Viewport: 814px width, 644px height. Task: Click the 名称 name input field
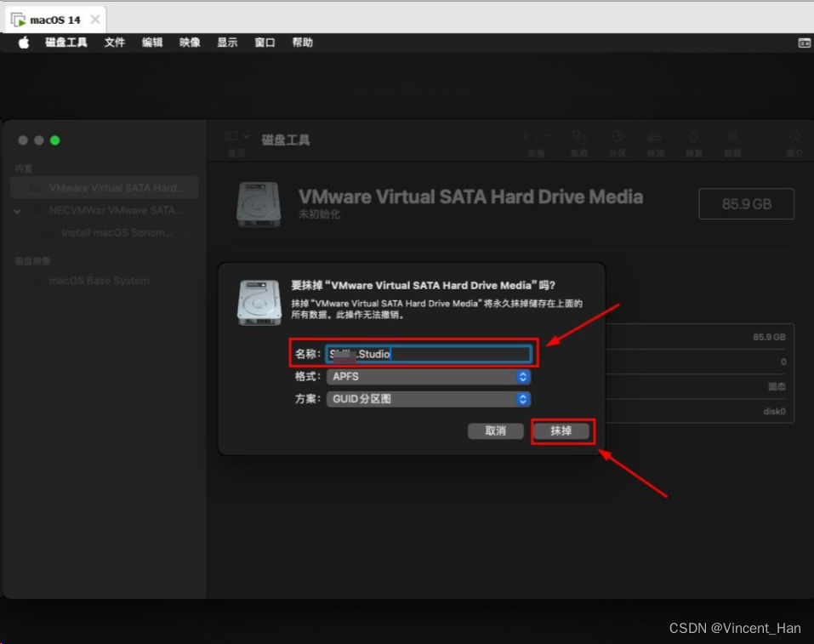429,354
